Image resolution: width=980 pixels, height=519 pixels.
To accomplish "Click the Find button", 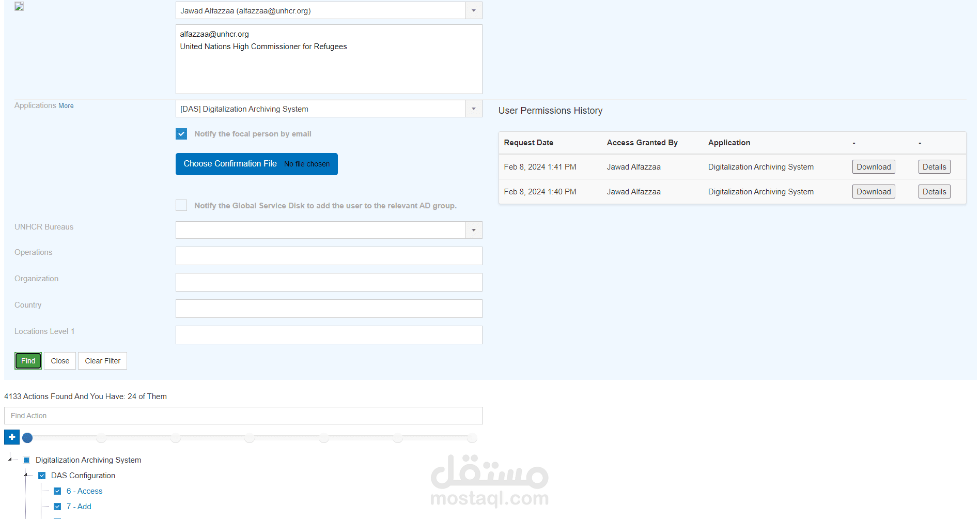I will (28, 361).
